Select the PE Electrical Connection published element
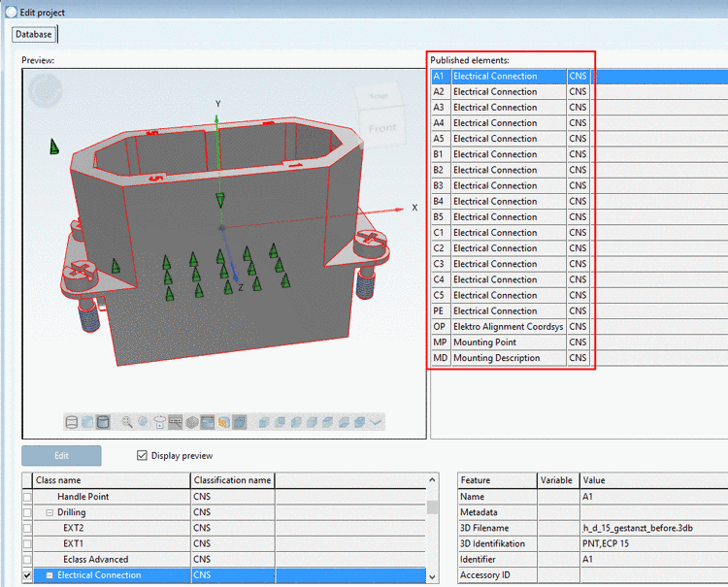This screenshot has height=587, width=728. pos(510,311)
